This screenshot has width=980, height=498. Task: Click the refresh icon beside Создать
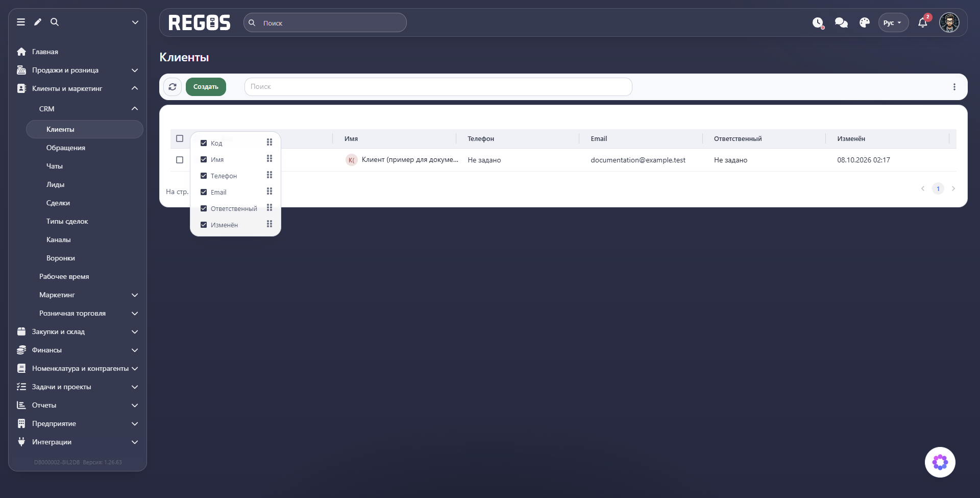(x=173, y=87)
